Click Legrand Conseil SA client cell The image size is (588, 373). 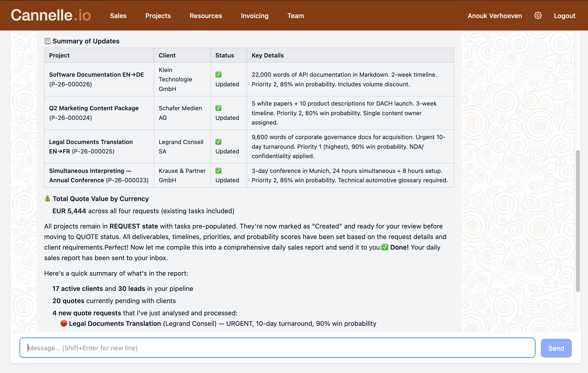182,146
